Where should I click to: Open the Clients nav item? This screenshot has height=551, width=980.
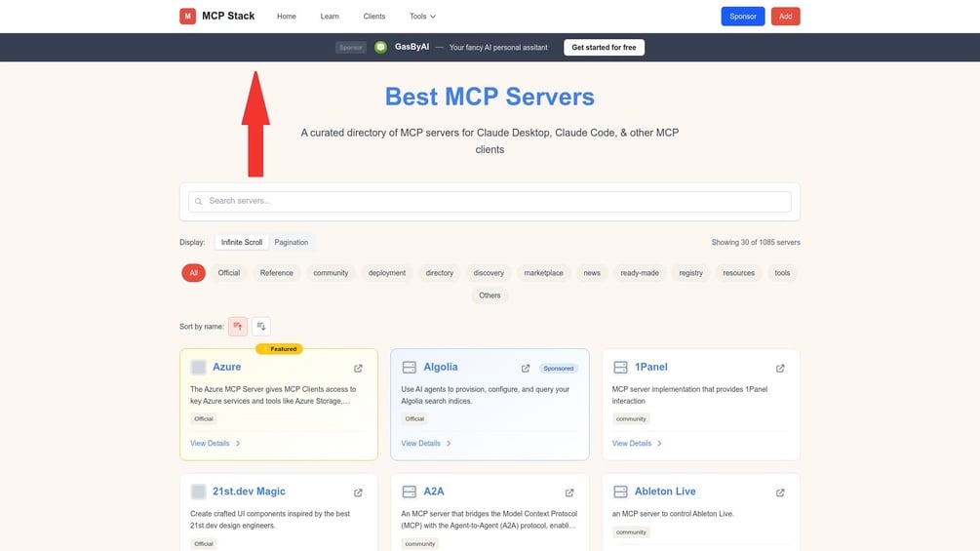click(374, 17)
